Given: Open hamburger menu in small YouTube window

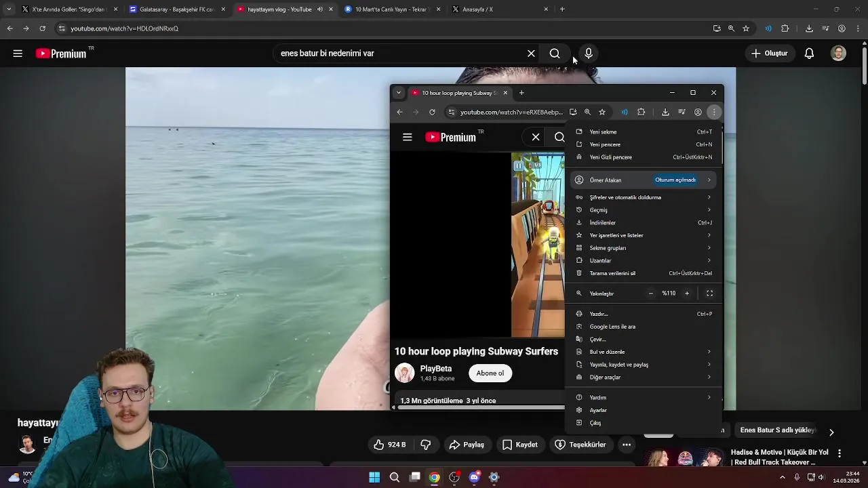Looking at the screenshot, I should tap(408, 138).
